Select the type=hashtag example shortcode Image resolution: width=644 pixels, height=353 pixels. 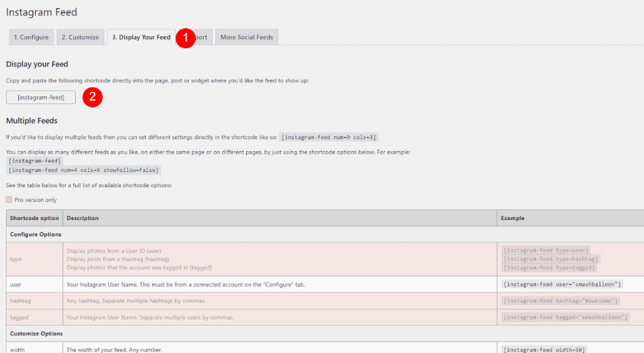pyautogui.click(x=551, y=259)
